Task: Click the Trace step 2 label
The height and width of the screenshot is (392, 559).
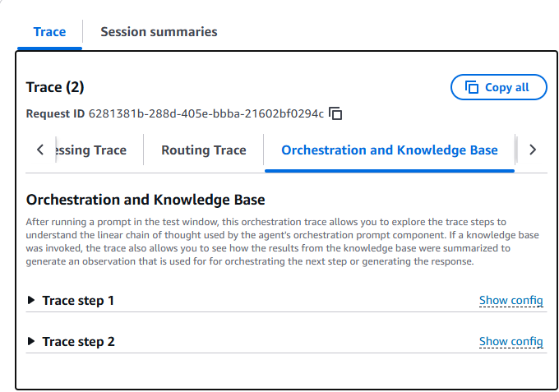Action: tap(78, 341)
